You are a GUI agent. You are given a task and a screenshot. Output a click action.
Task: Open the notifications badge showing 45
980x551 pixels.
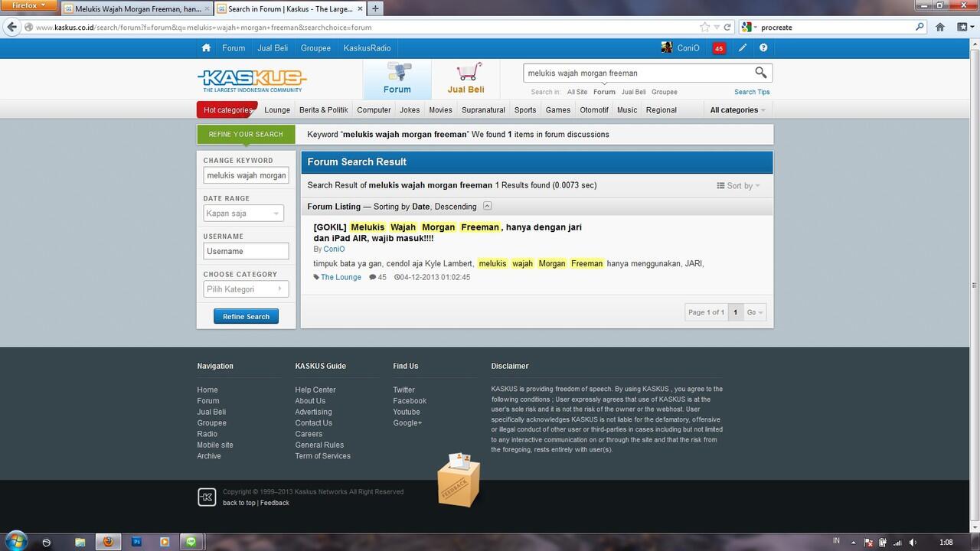[x=719, y=48]
